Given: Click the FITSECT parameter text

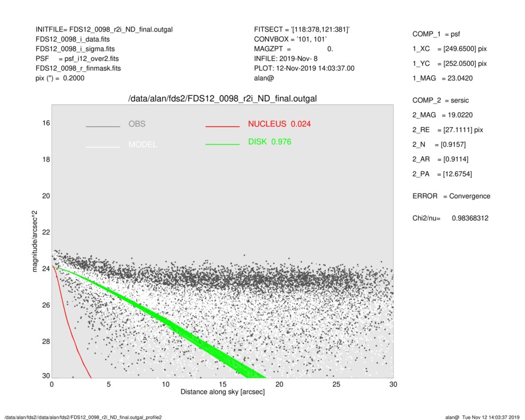Looking at the screenshot, I should 302,29.
